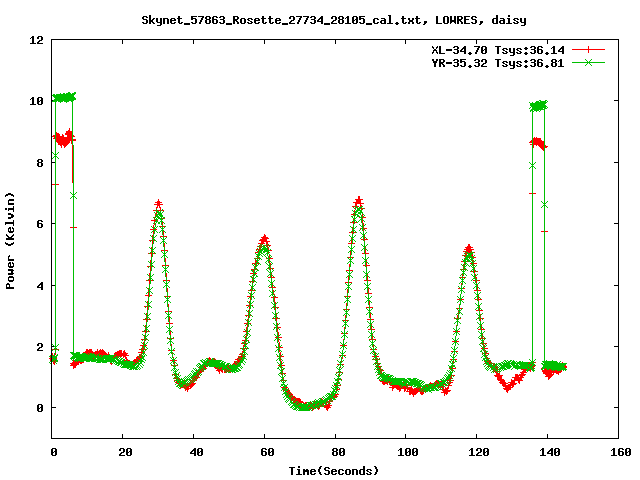
Task: Click the Power (Kelvin) axis label
Action: [10, 241]
